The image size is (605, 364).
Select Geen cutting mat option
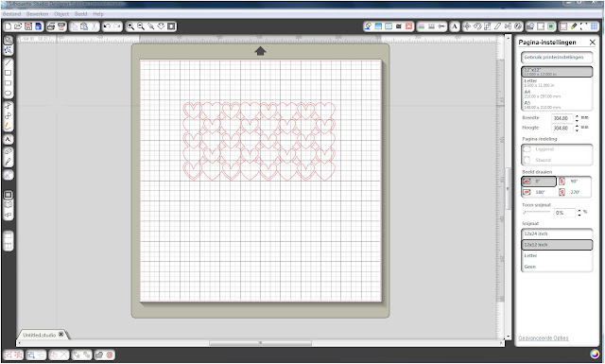557,267
